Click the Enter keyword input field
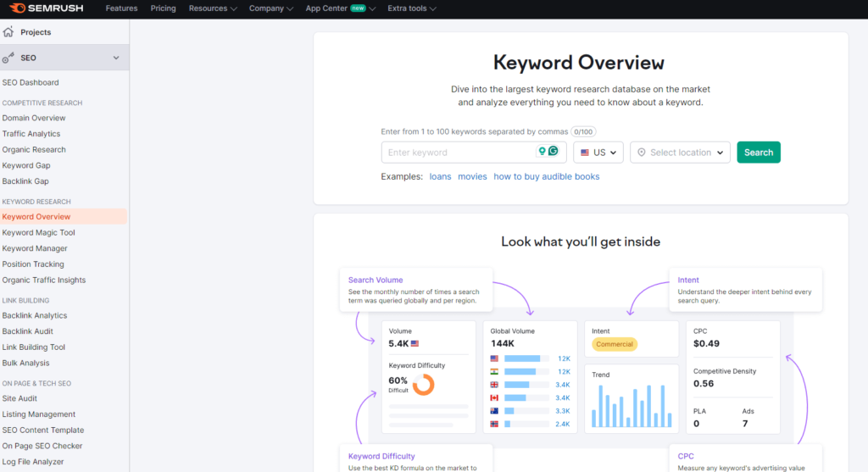This screenshot has width=868, height=472. pos(473,153)
